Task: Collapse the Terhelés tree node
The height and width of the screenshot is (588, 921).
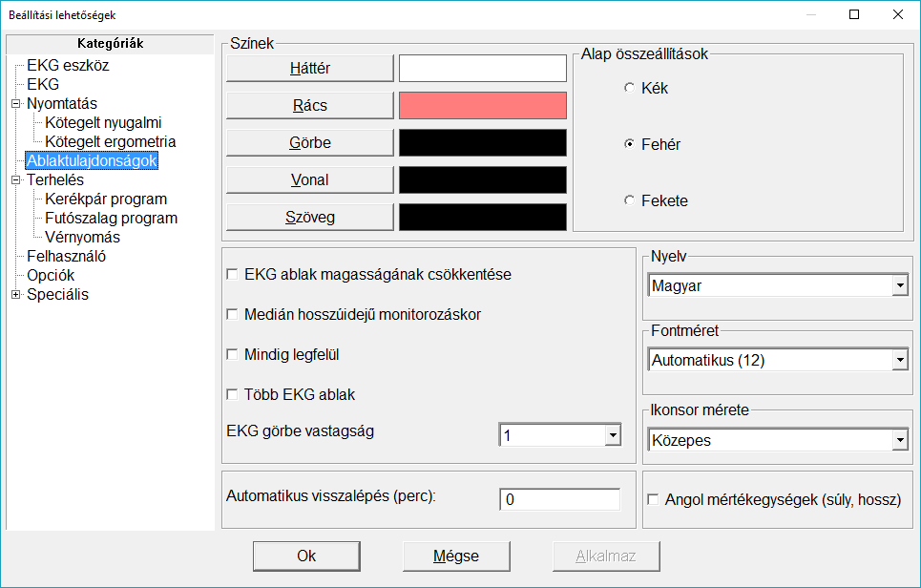Action: pyautogui.click(x=16, y=180)
